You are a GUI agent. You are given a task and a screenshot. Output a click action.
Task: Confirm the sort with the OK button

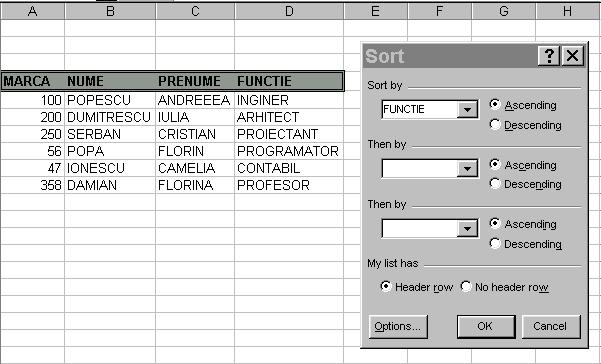click(x=486, y=326)
